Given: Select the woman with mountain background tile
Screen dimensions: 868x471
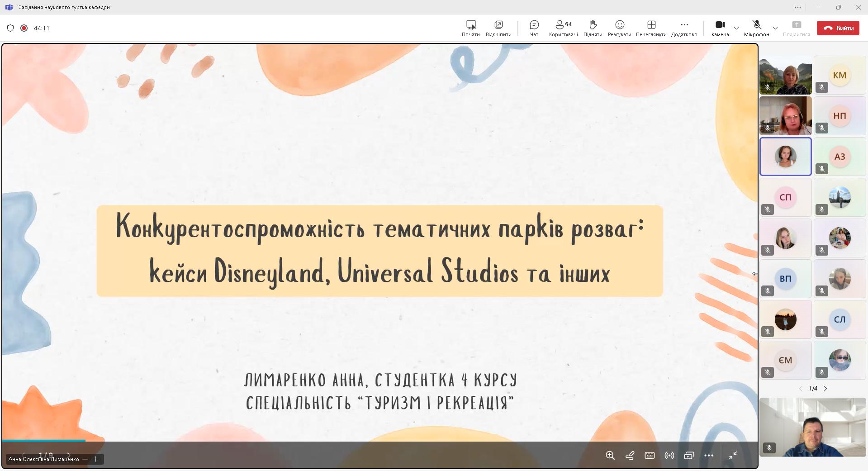Looking at the screenshot, I should pos(786,75).
